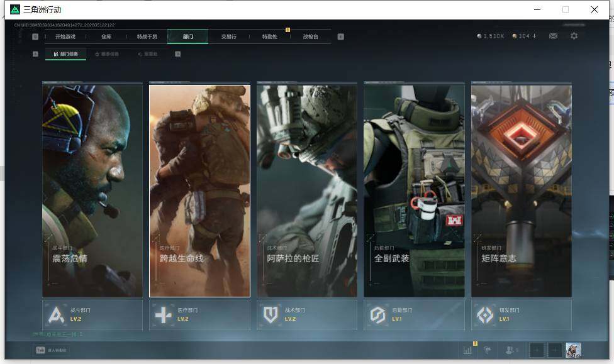Click the previous-tab key icon left of 开始游戏
This screenshot has height=364, width=614.
(x=35, y=37)
